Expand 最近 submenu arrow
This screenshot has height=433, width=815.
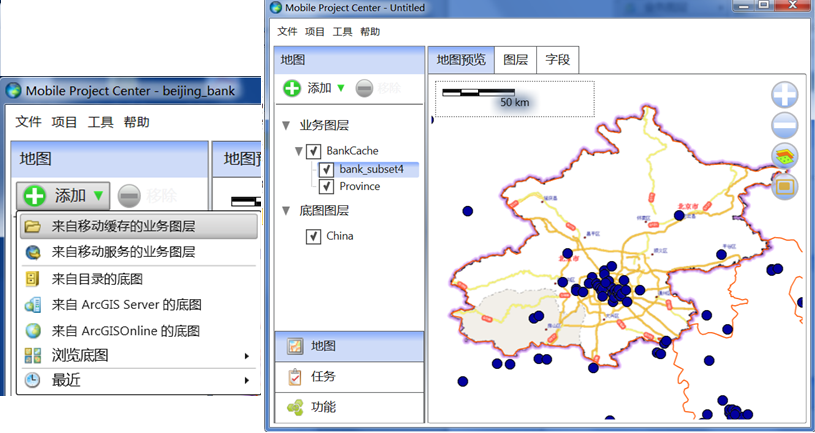point(247,380)
